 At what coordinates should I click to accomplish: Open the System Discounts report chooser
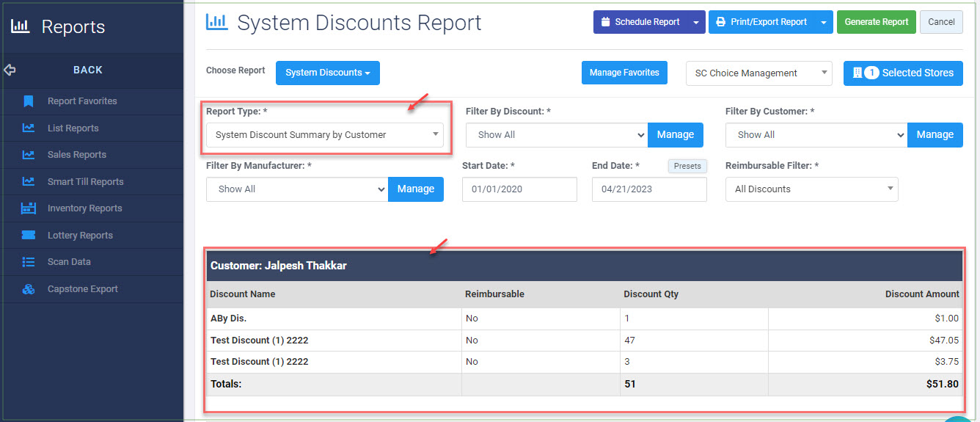[328, 73]
